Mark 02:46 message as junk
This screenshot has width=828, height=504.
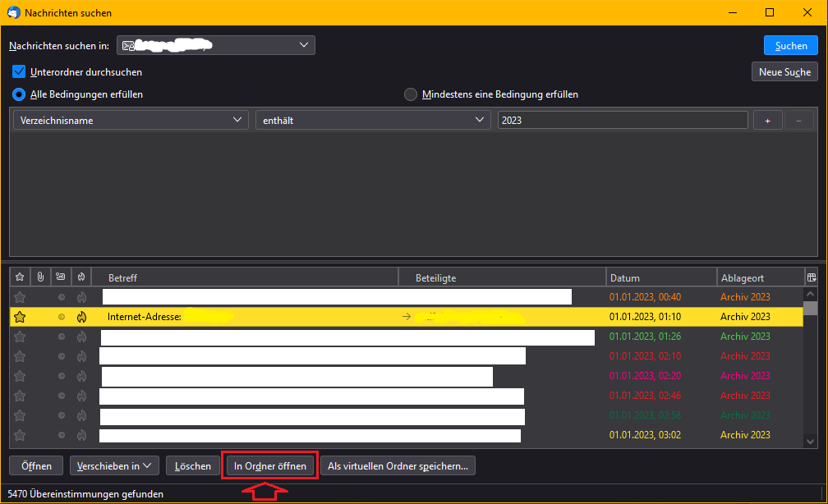[82, 396]
